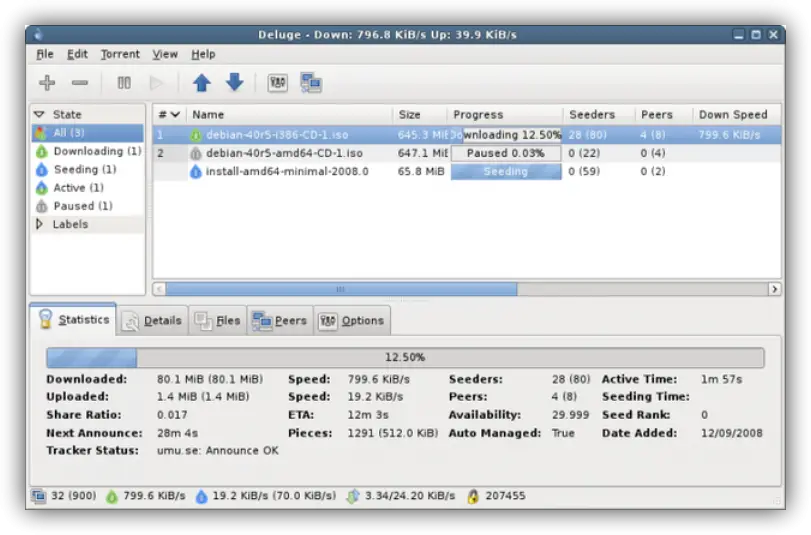Viewport: 811px width, 535px height.
Task: Sort torrents by the Peers column header
Action: coord(664,114)
